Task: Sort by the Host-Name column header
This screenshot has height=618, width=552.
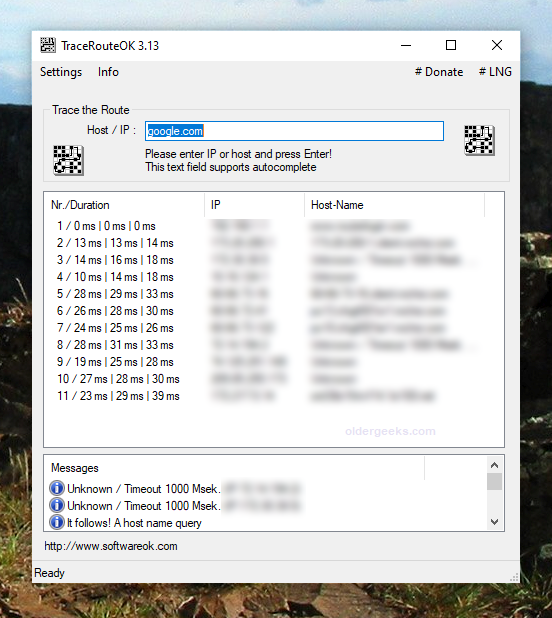Action: point(394,205)
